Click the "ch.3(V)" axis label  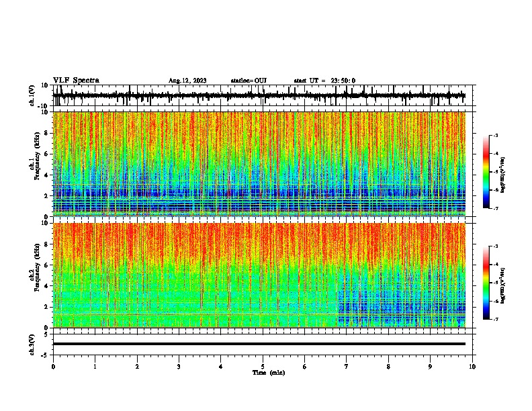click(x=32, y=345)
